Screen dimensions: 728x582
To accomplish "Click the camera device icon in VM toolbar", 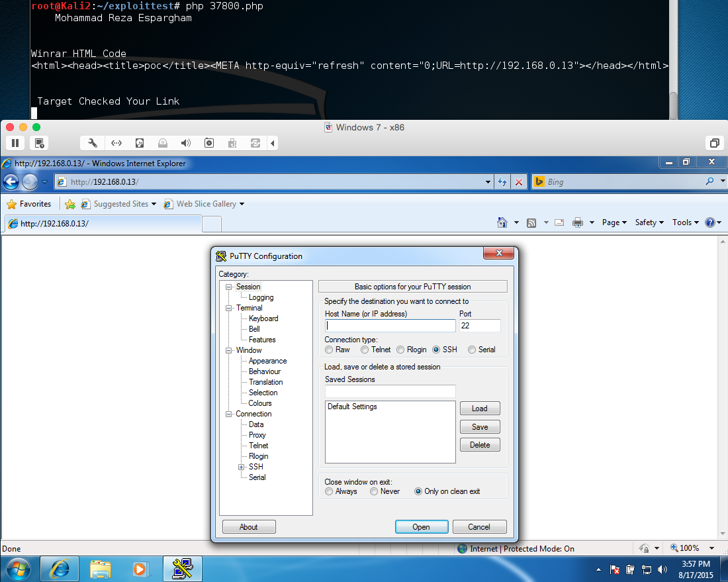I will [209, 143].
